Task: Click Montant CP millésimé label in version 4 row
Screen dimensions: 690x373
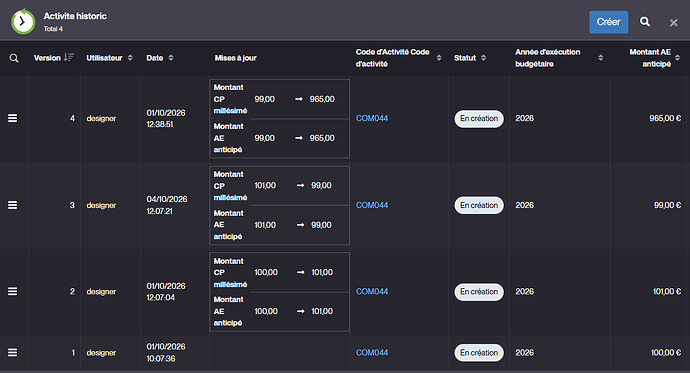Action: pos(230,99)
